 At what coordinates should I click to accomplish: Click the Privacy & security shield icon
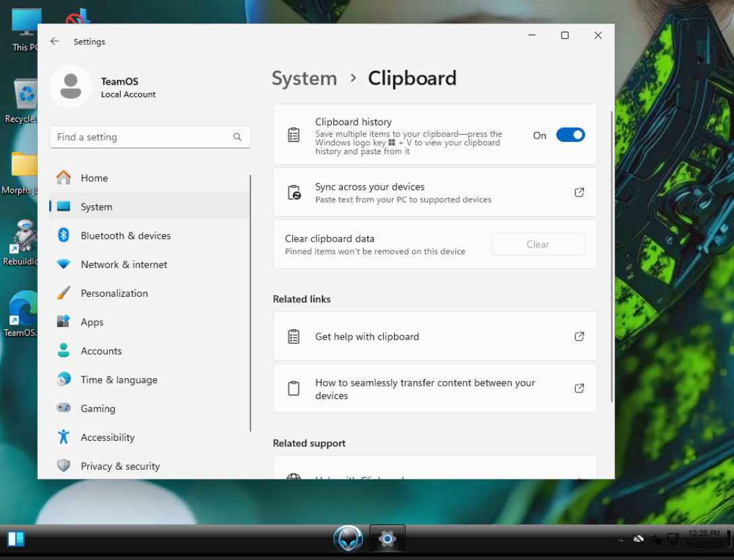pos(64,466)
